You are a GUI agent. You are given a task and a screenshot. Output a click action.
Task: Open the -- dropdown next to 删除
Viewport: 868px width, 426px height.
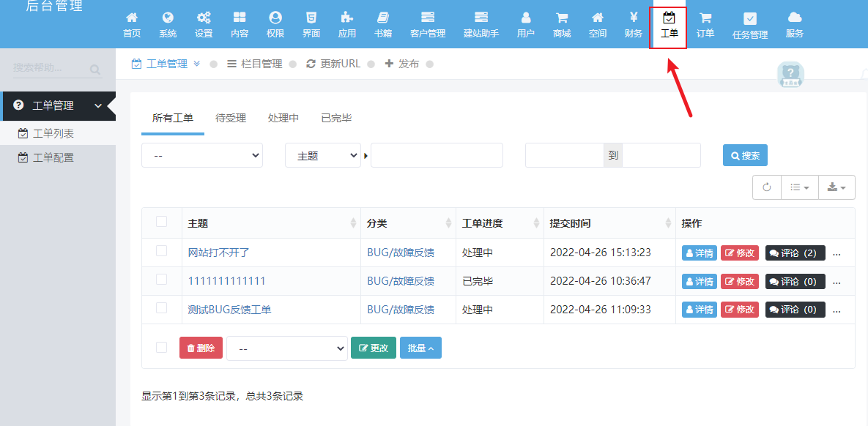(287, 348)
